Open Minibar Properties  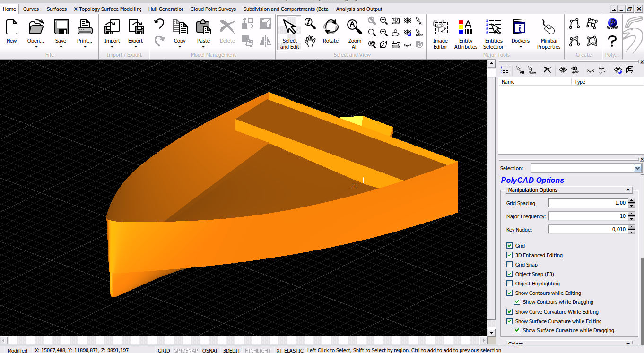[x=548, y=34]
